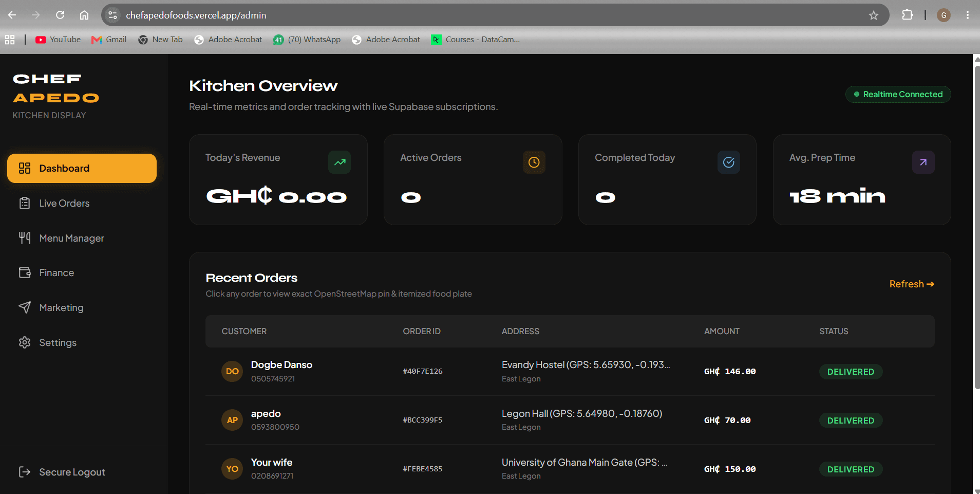Click the AP customer avatar
The width and height of the screenshot is (980, 494).
click(232, 420)
